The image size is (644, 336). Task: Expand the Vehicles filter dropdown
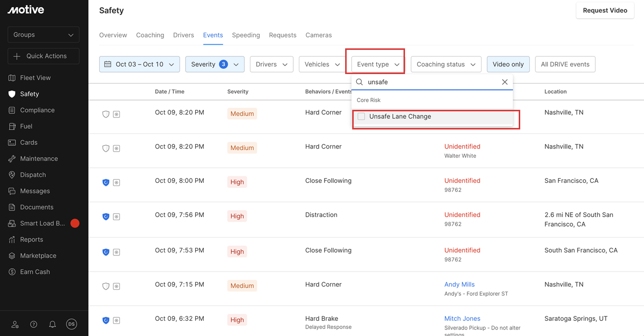click(x=321, y=64)
